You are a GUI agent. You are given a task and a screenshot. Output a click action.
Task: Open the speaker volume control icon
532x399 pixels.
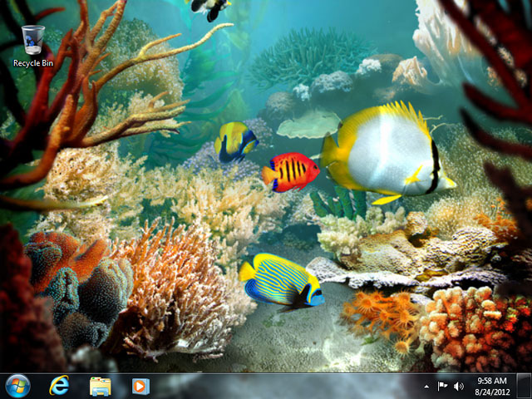coord(458,386)
